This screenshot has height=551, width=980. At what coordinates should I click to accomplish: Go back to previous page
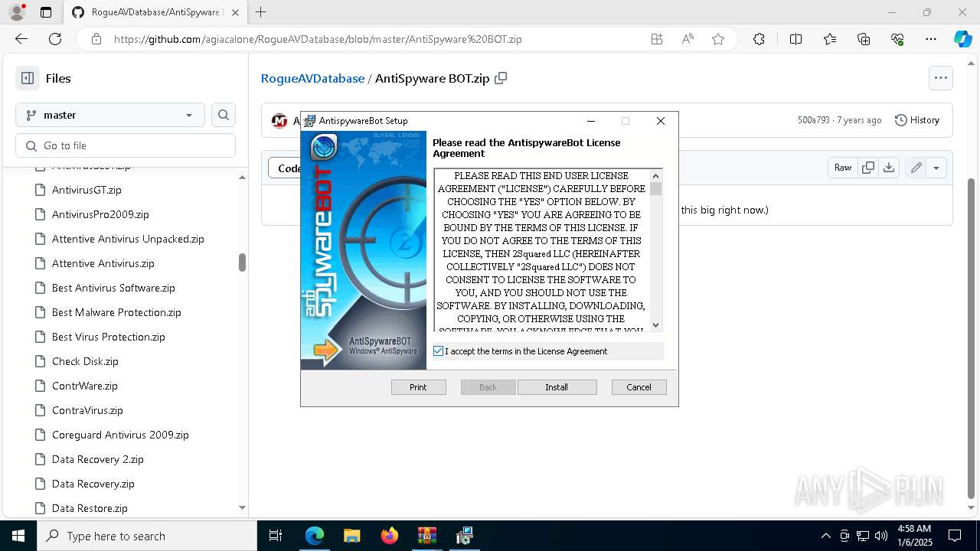(x=21, y=39)
